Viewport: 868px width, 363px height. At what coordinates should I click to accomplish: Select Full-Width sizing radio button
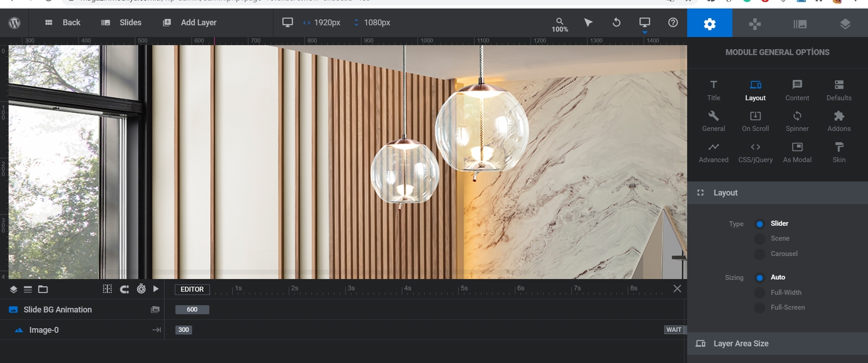[x=760, y=293]
